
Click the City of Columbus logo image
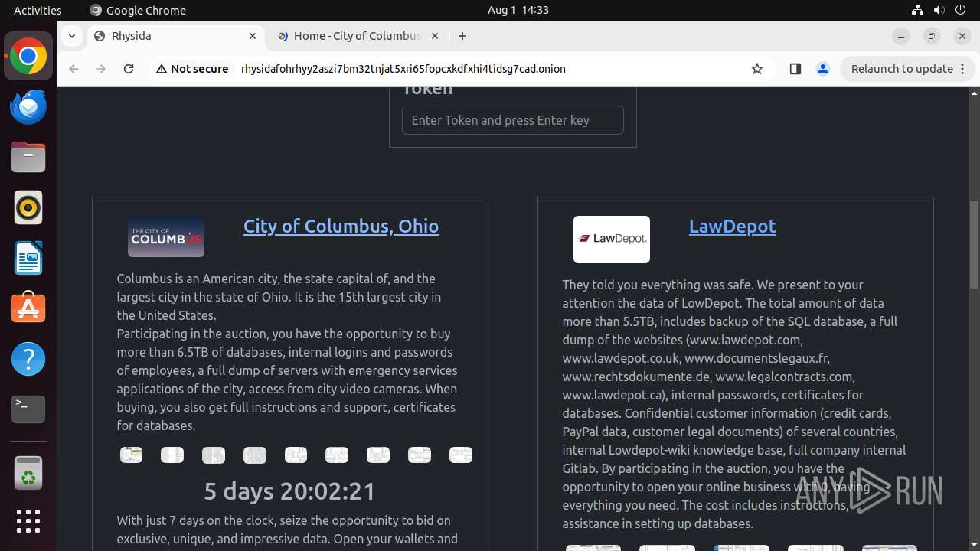tap(166, 237)
